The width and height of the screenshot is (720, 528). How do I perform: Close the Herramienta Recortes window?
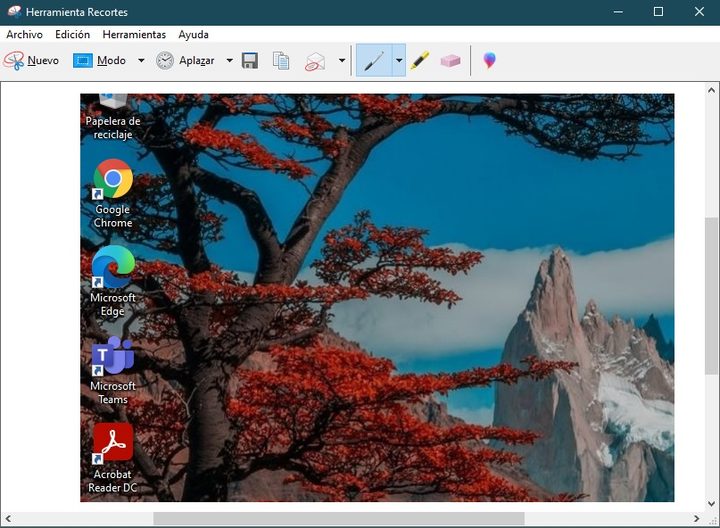click(699, 12)
